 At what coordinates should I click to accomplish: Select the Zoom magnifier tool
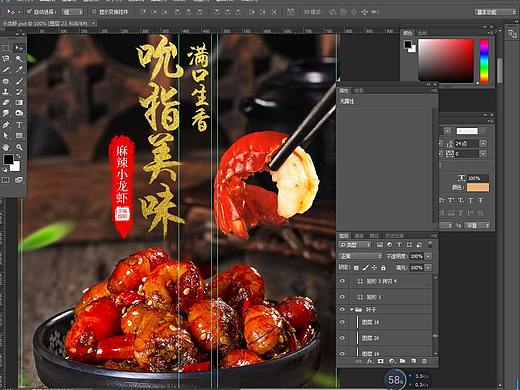pyautogui.click(x=19, y=147)
